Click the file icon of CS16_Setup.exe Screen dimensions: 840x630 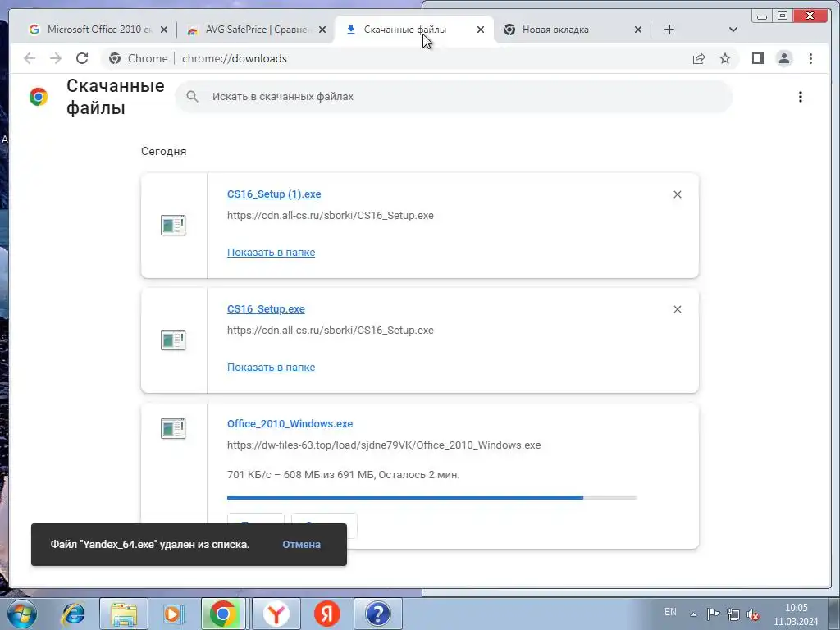pyautogui.click(x=173, y=340)
